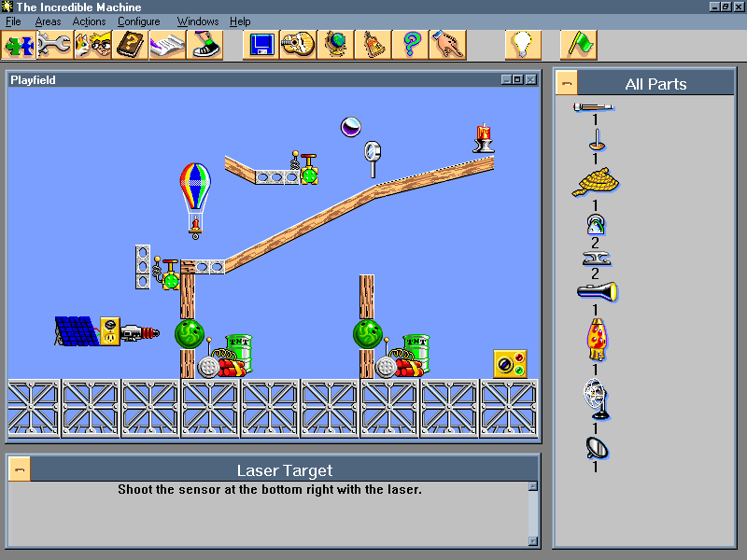The width and height of the screenshot is (747, 560).
Task: Click the wrench toolbar icon
Action: [x=55, y=45]
